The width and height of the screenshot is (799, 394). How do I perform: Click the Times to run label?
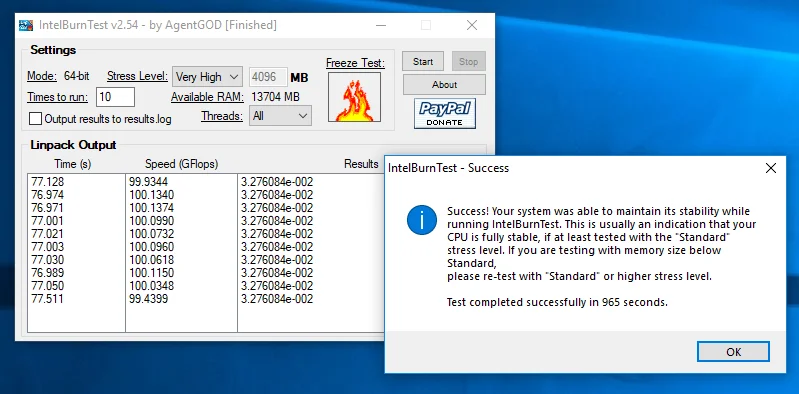coord(58,97)
